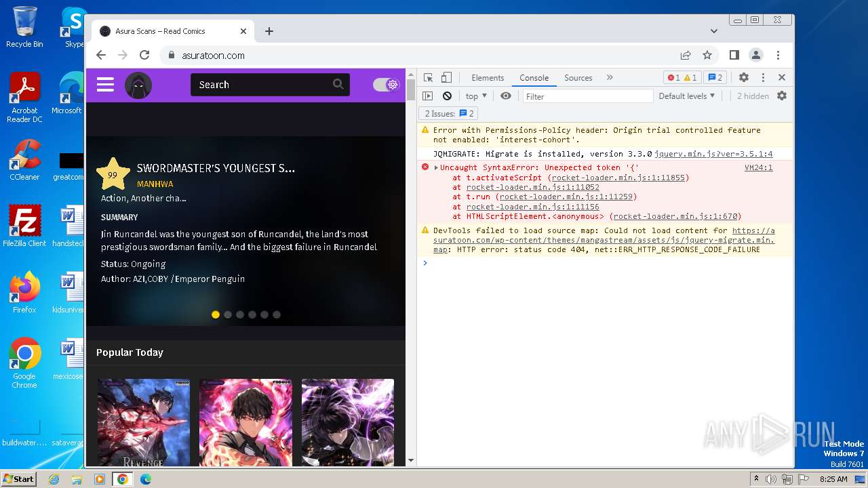Switch to the Sources tab
The image size is (868, 488).
click(578, 78)
